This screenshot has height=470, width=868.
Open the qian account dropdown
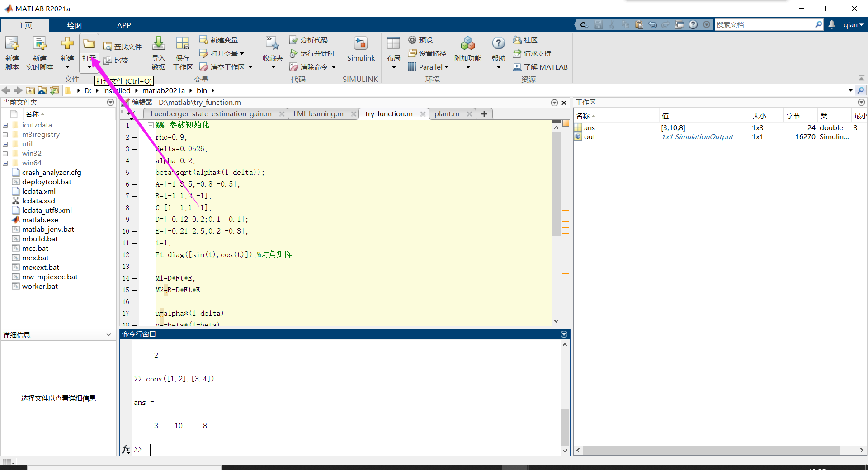tap(854, 25)
